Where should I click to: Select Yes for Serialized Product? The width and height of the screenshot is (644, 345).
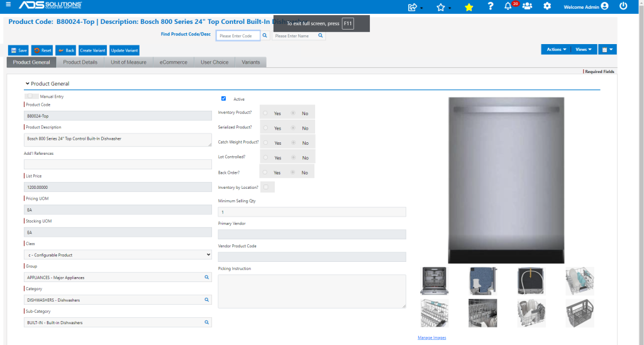point(265,128)
